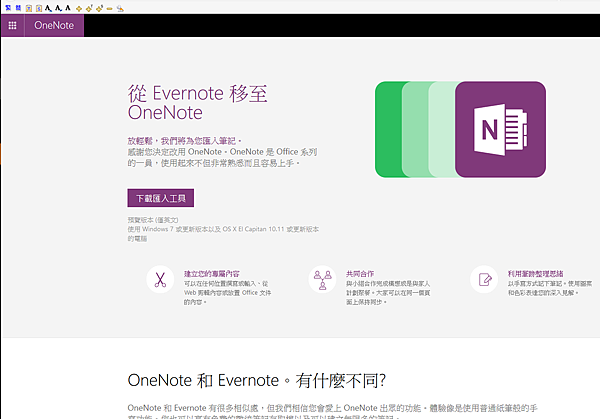This screenshot has height=419, width=600.
Task: Click the plain gold plus icon
Action: [79, 9]
